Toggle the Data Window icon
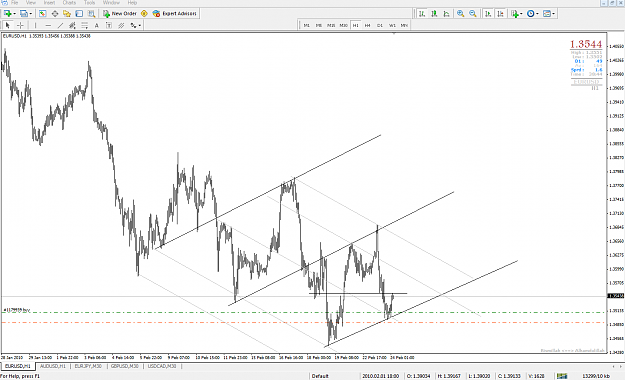Viewport: 625px width, 380px height. (55, 14)
